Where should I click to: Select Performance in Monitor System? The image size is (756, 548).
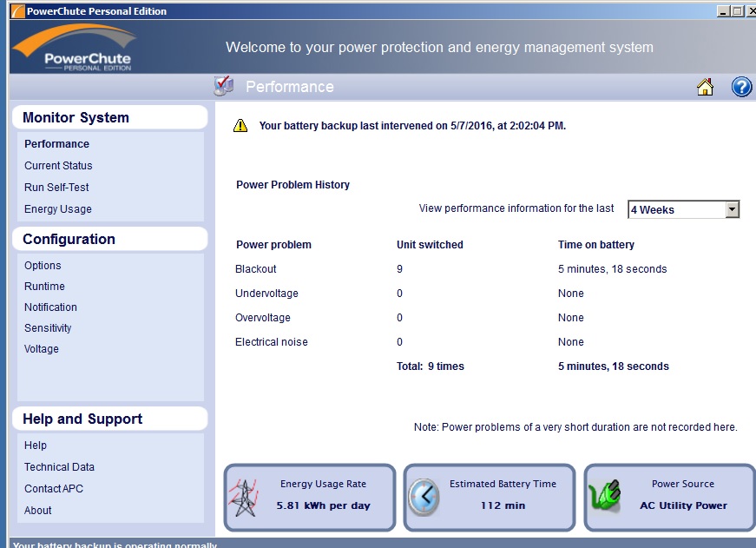click(57, 144)
